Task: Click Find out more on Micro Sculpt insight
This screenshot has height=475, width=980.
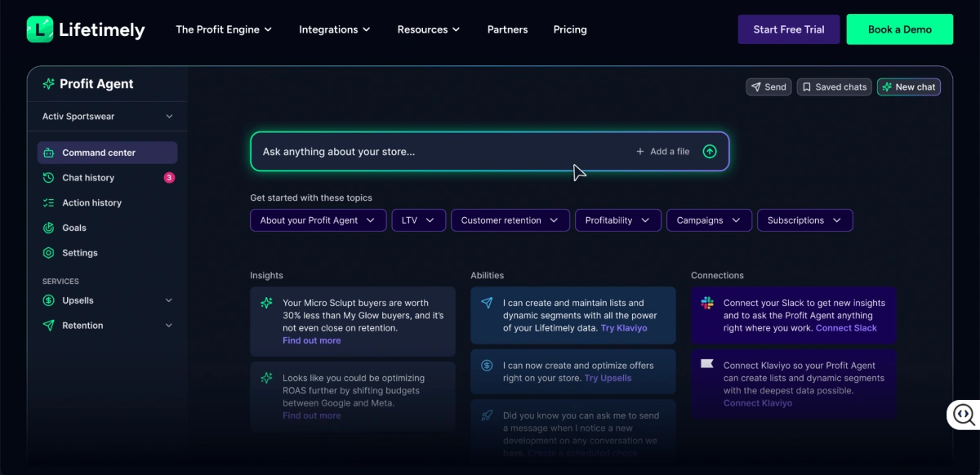Action: pos(312,340)
